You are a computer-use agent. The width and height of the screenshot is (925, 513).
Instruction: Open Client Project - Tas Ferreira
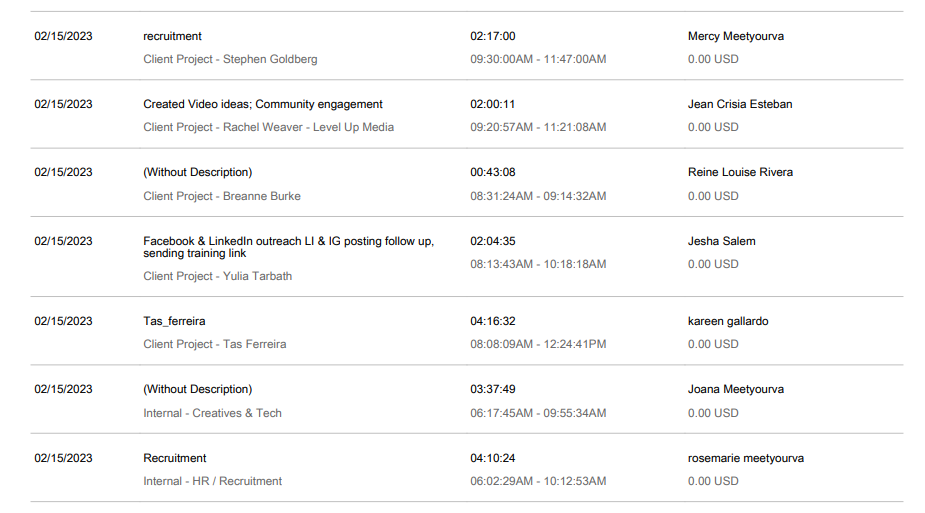[214, 344]
